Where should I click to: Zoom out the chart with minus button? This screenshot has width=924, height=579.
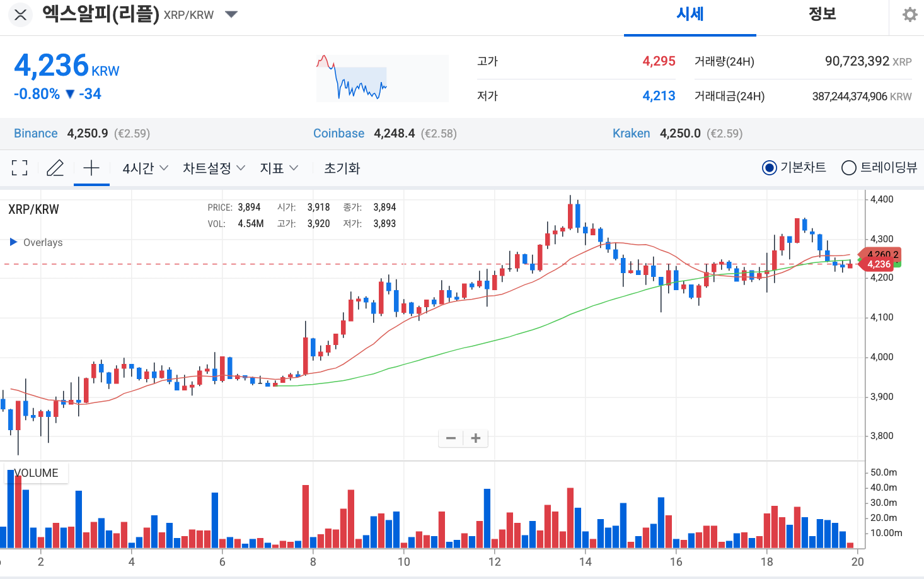click(451, 438)
